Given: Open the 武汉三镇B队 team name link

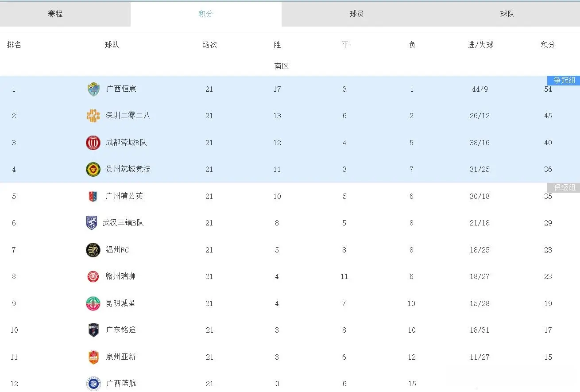Looking at the screenshot, I should 123,223.
